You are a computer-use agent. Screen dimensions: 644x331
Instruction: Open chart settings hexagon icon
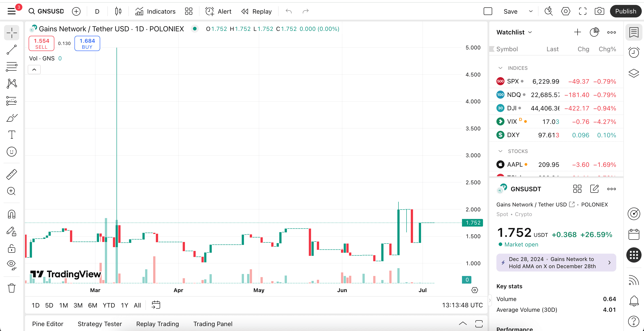pyautogui.click(x=566, y=11)
